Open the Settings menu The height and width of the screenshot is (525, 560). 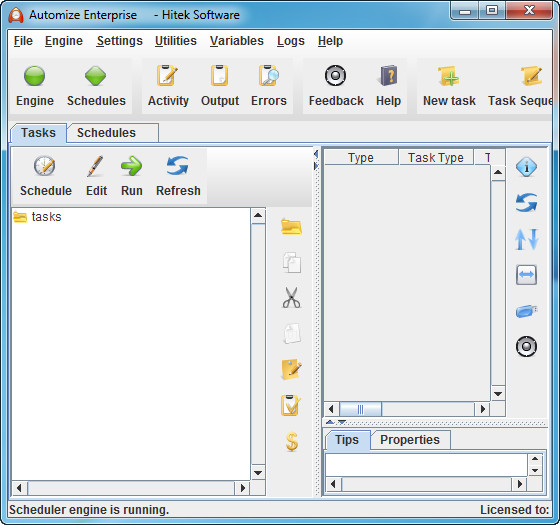(120, 41)
